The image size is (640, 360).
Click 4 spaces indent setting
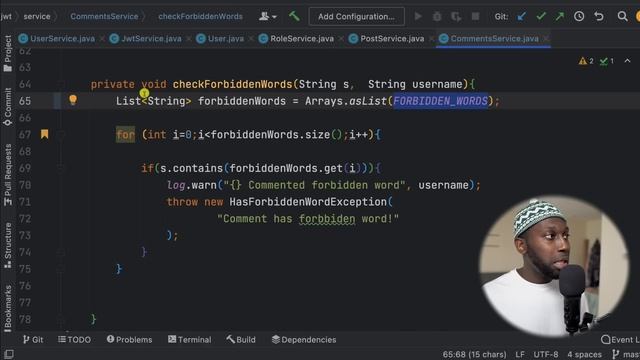coord(584,354)
